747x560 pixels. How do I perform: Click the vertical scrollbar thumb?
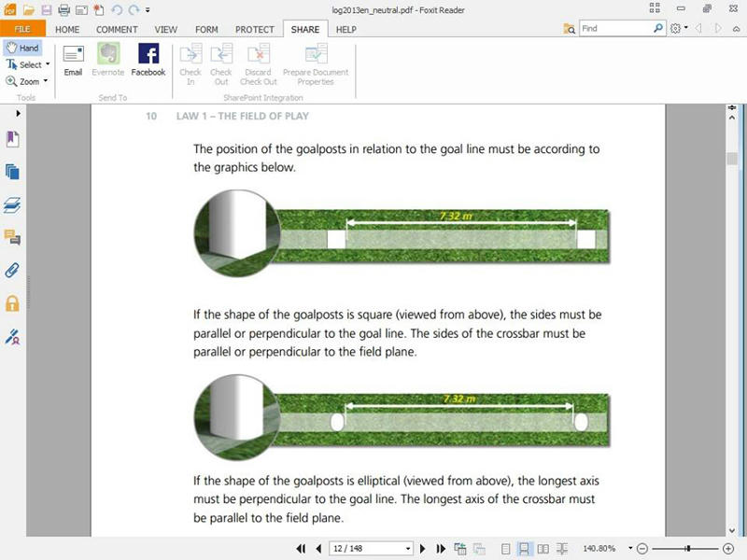pyautogui.click(x=732, y=158)
